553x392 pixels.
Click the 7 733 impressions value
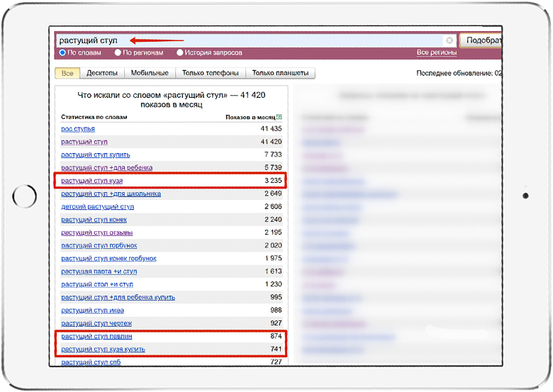274,155
